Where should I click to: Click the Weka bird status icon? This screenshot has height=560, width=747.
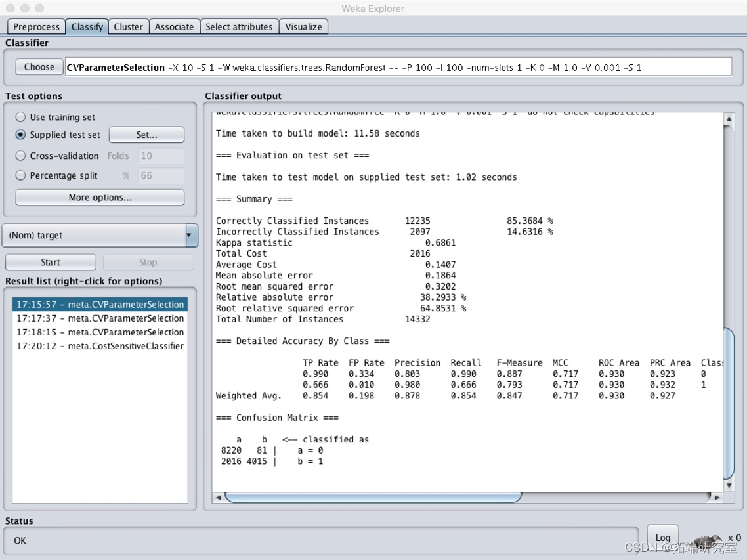click(x=708, y=541)
